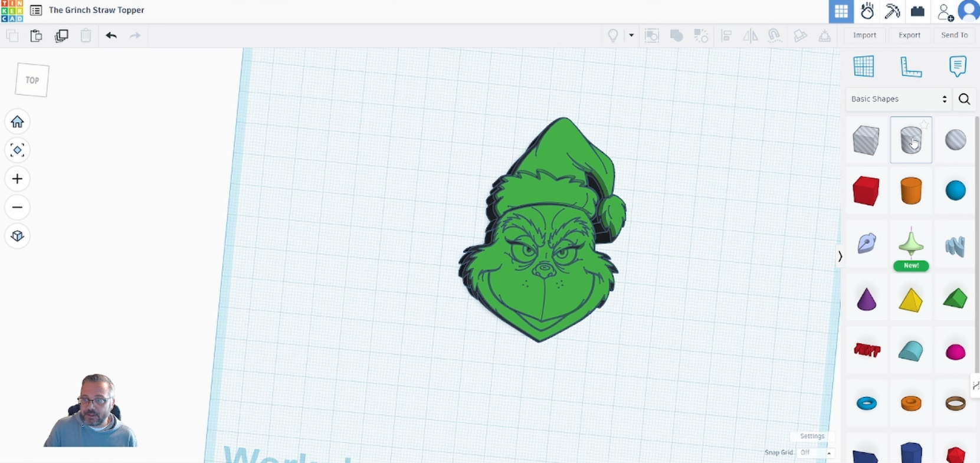980x463 pixels.
Task: Zoom in with the plus button
Action: [17, 179]
